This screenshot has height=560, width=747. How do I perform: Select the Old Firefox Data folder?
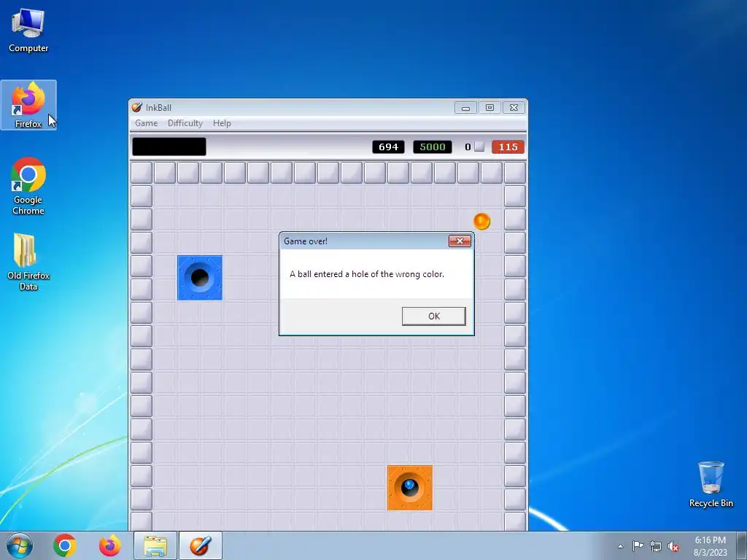28,262
